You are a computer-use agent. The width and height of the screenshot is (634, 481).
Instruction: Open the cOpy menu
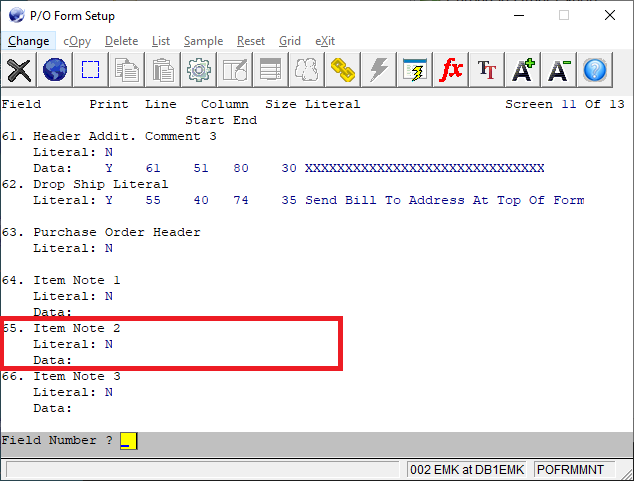pyautogui.click(x=78, y=41)
